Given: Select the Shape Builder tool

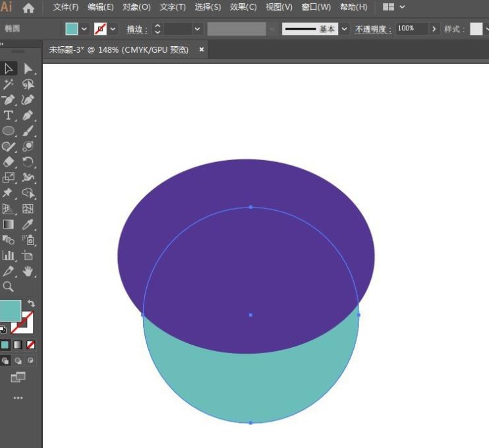Looking at the screenshot, I should point(28,193).
